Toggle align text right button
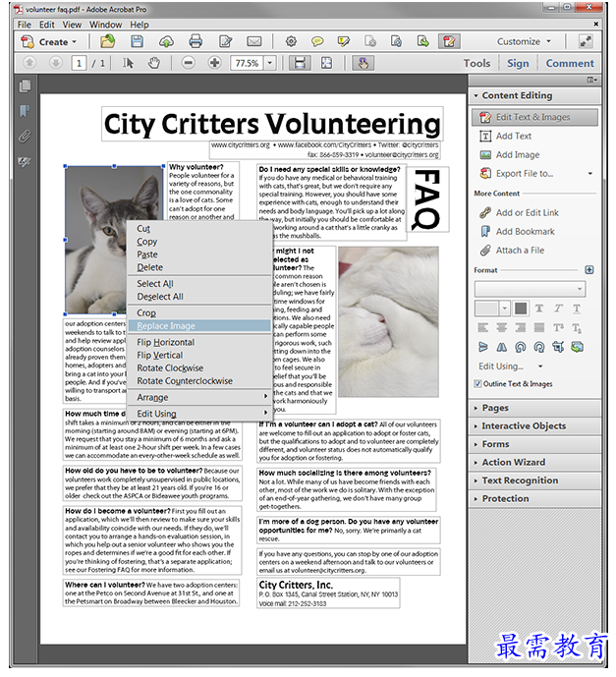616x677 pixels. point(521,328)
